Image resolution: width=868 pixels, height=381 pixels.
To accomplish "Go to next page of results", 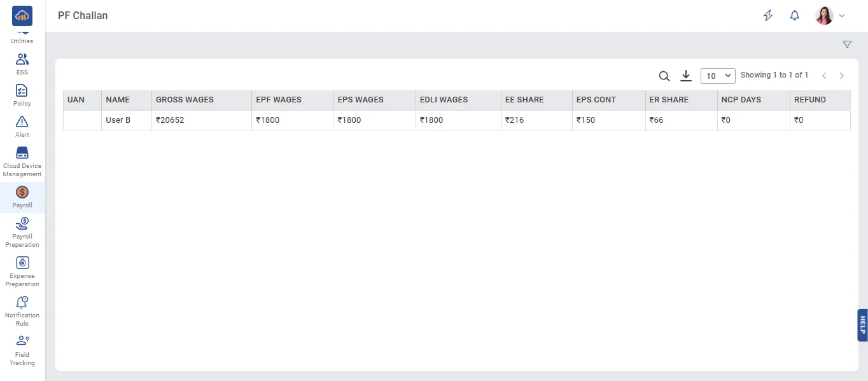I will pyautogui.click(x=842, y=76).
